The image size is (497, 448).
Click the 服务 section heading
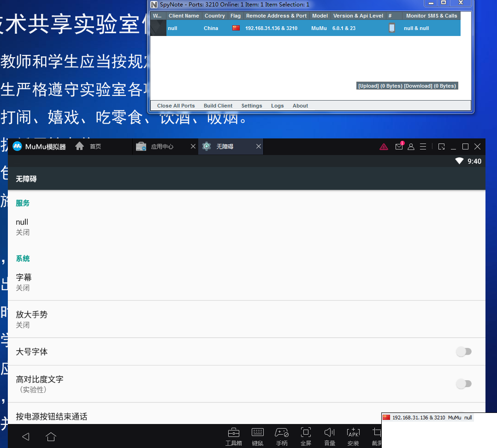(x=23, y=203)
